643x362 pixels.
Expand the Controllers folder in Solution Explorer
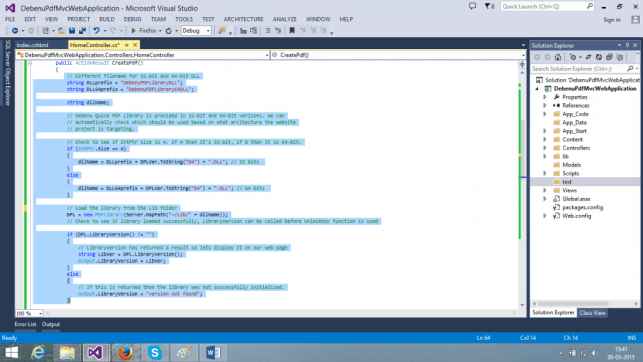coord(545,148)
